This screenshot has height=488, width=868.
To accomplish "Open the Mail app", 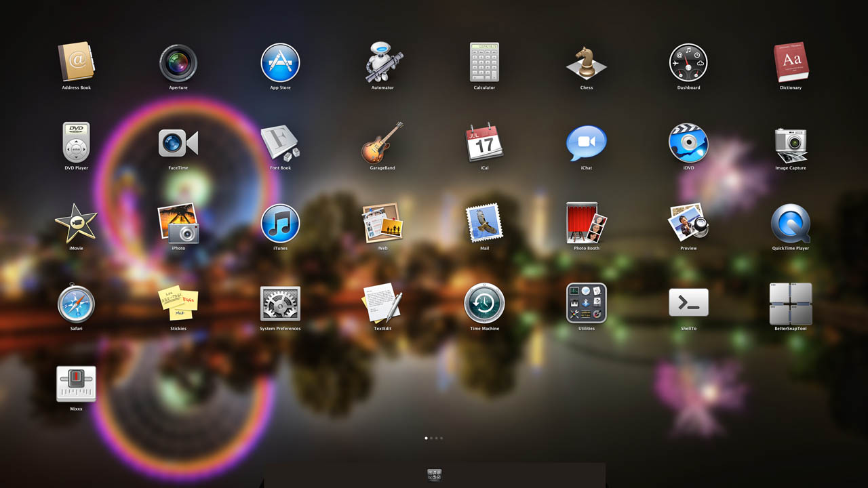I will (x=484, y=223).
